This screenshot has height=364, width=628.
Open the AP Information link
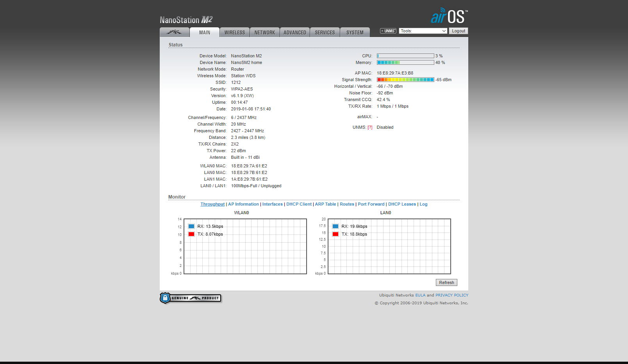(243, 204)
